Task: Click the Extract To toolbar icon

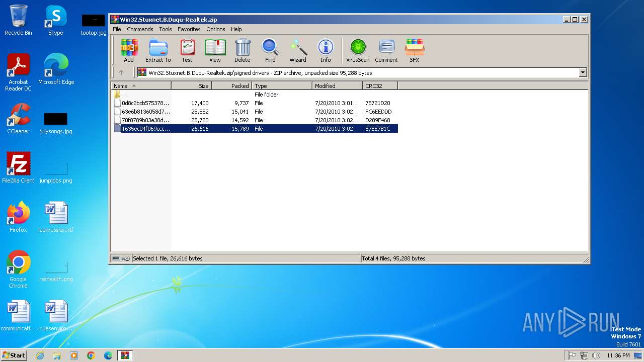Action: [158, 50]
